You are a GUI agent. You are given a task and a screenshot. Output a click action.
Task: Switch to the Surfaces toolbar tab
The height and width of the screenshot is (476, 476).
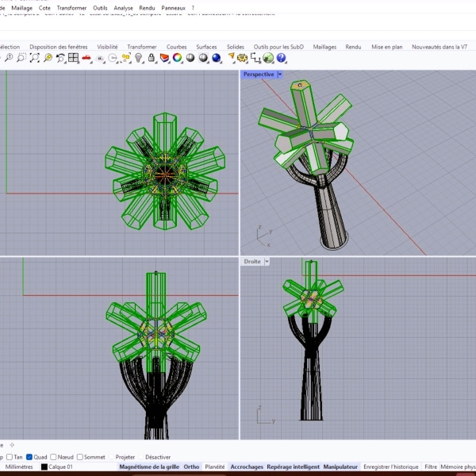pyautogui.click(x=206, y=47)
